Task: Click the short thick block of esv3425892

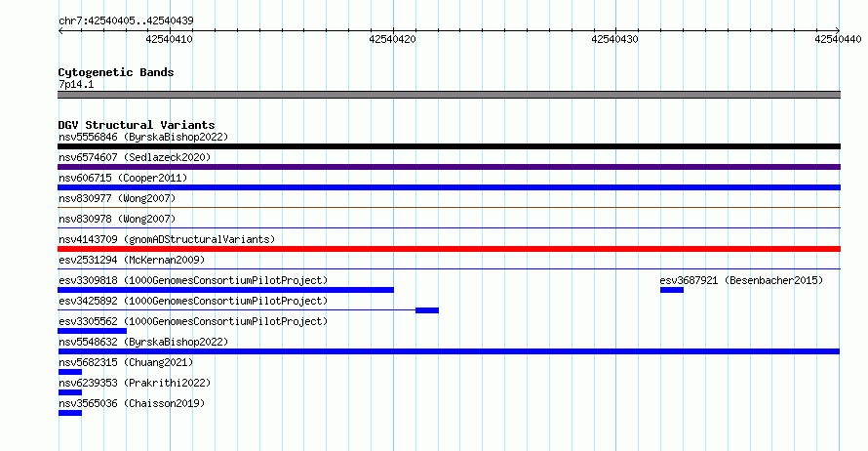Action: point(427,310)
